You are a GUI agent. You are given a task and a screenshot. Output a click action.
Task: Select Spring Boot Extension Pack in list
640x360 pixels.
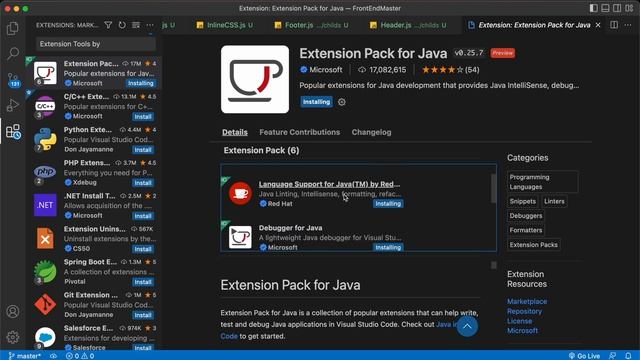95,271
